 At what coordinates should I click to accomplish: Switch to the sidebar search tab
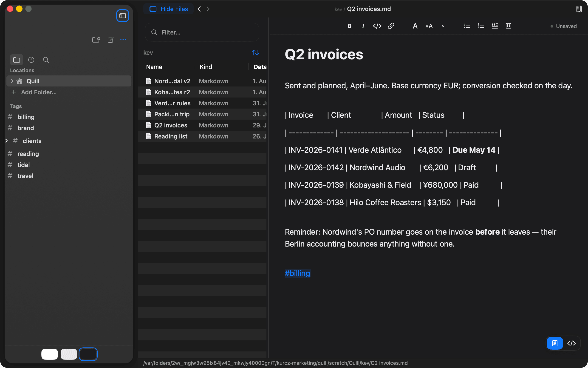46,60
